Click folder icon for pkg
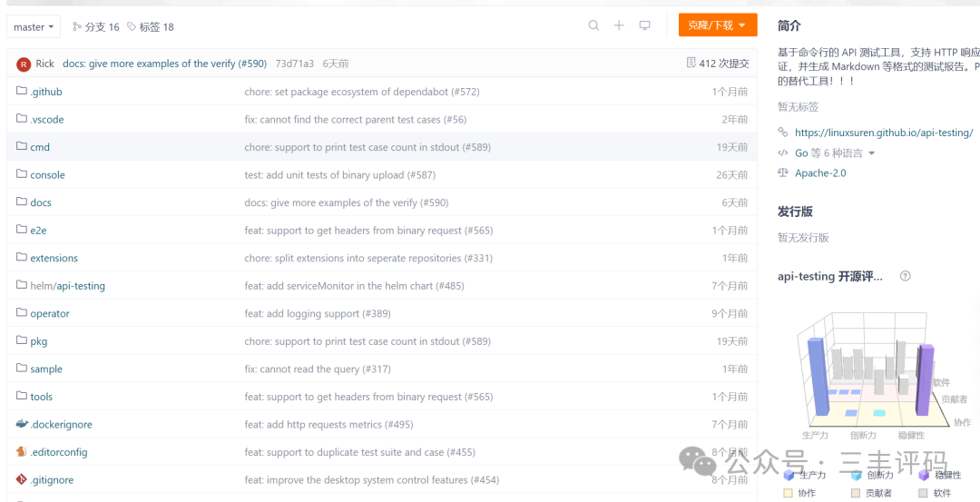The height and width of the screenshot is (502, 980). point(22,340)
